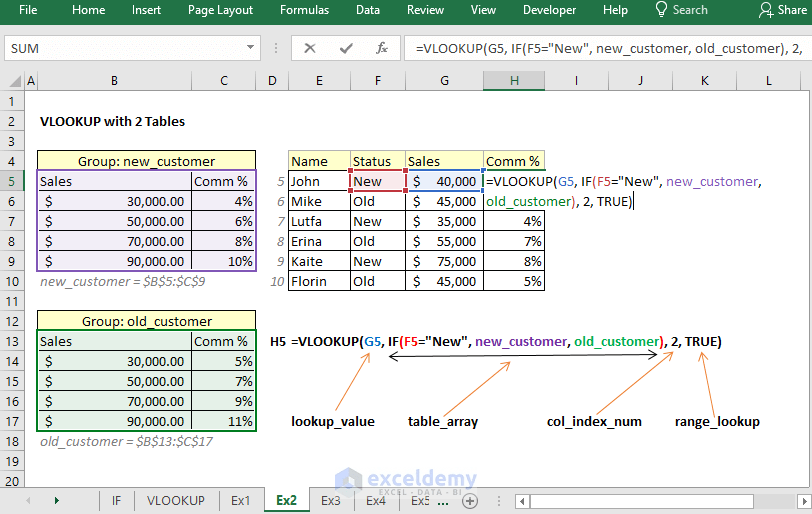
Task: Confirm the formula with the checkmark icon
Action: tap(346, 49)
